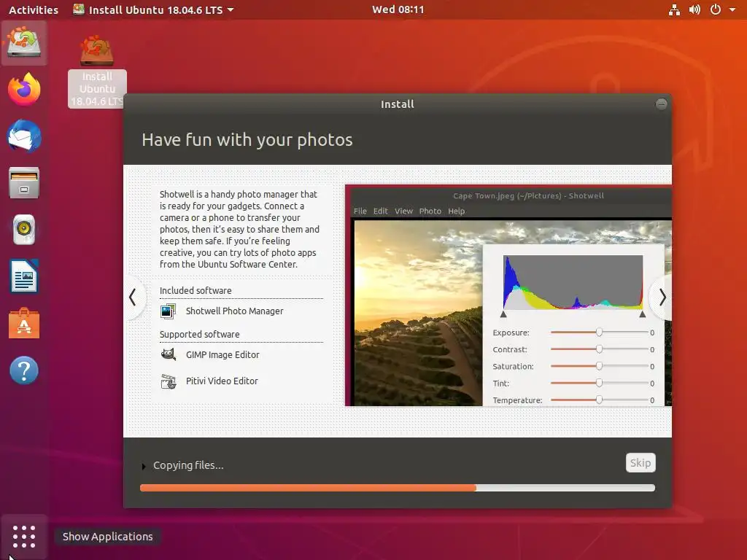Expand the system menu arrow in top bar
747x560 pixels.
pos(732,9)
